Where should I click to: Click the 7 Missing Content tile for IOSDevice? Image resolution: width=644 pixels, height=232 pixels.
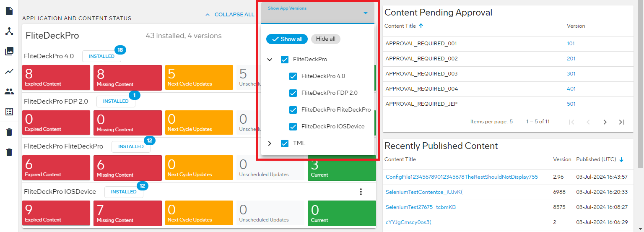point(128,213)
